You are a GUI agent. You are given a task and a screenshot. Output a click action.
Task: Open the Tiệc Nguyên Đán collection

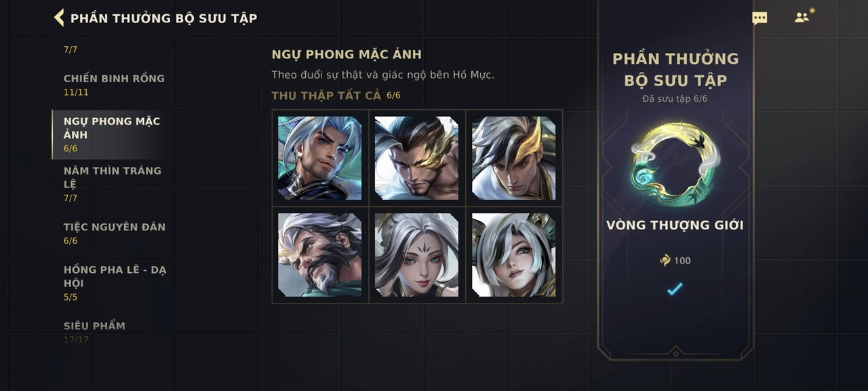[x=114, y=234]
